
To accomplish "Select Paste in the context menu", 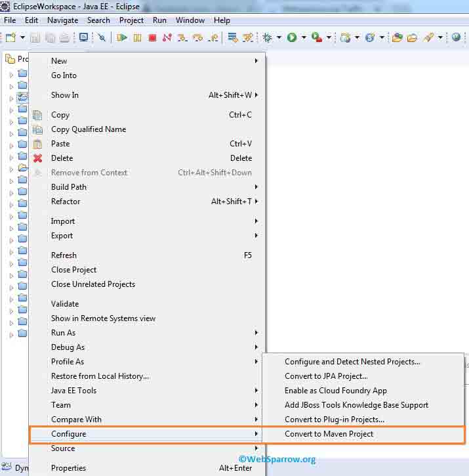I will click(x=147, y=144).
